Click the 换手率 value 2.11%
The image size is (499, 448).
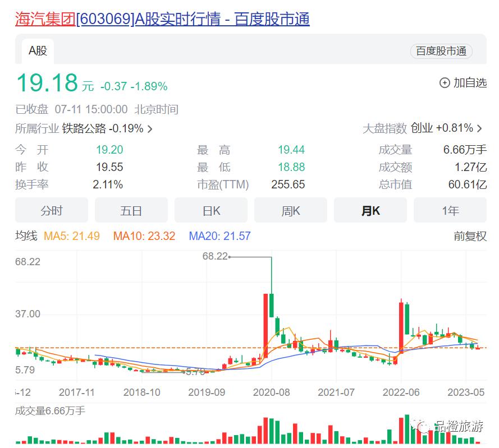tap(108, 184)
